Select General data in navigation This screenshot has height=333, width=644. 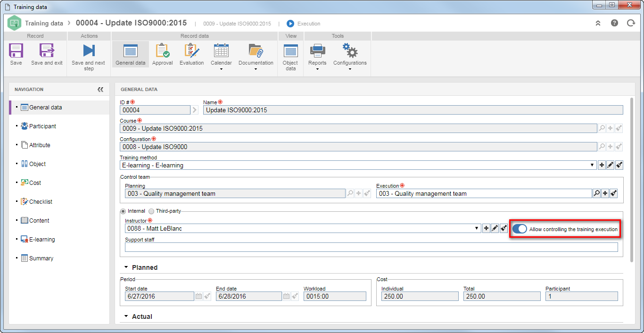click(59, 108)
